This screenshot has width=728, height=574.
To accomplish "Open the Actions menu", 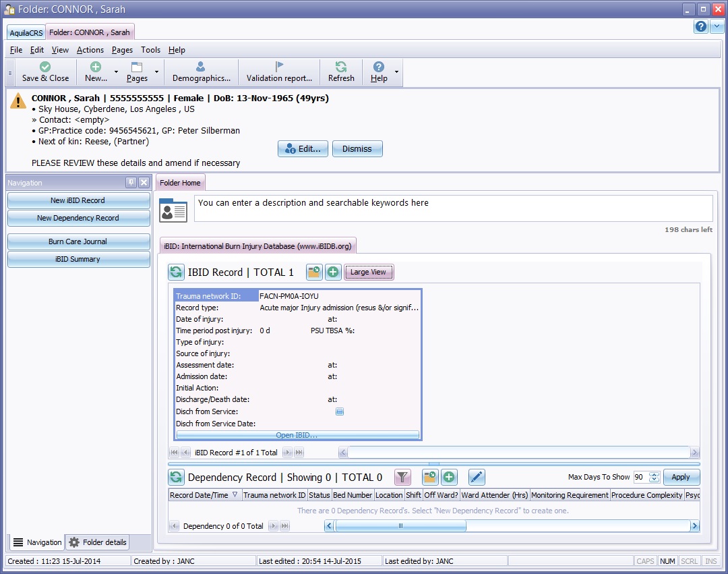I will click(90, 50).
